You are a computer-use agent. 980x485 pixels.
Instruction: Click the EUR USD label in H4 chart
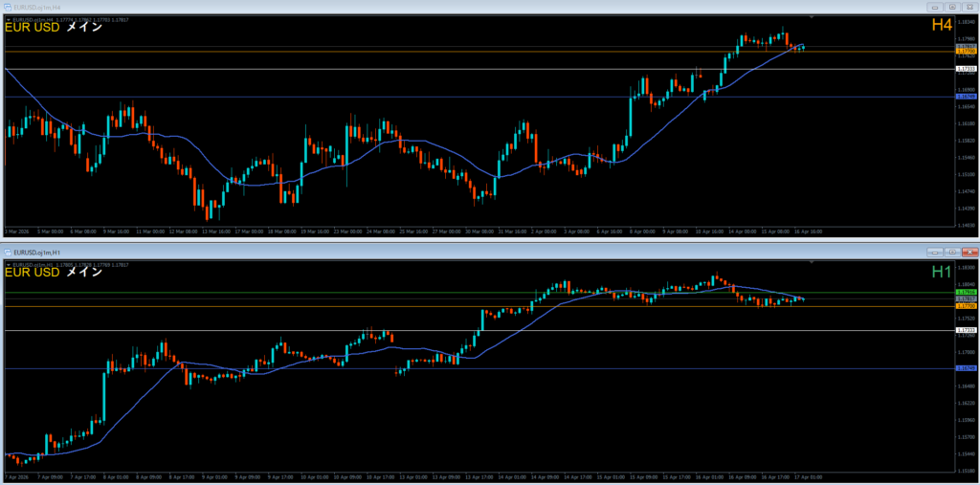coord(33,28)
